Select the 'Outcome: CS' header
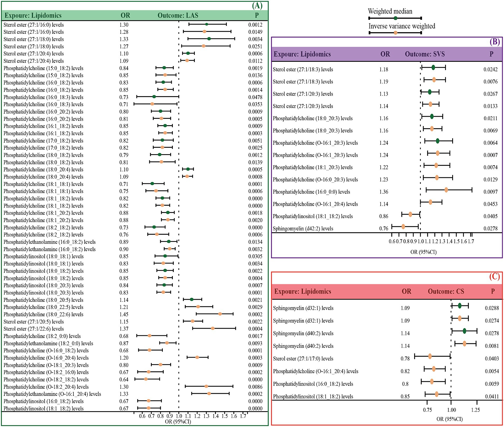Image resolution: width=504 pixels, height=427 pixels. tap(446, 291)
